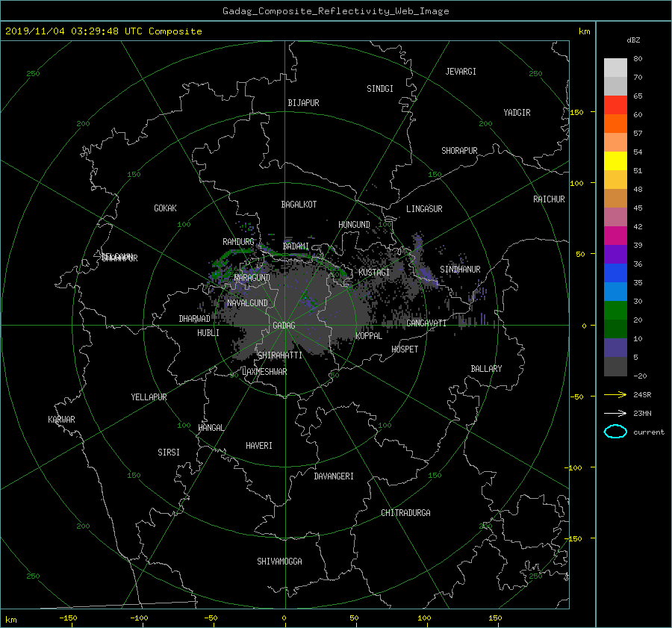Click the DHARWAD label
672x628 pixels.
pos(195,319)
